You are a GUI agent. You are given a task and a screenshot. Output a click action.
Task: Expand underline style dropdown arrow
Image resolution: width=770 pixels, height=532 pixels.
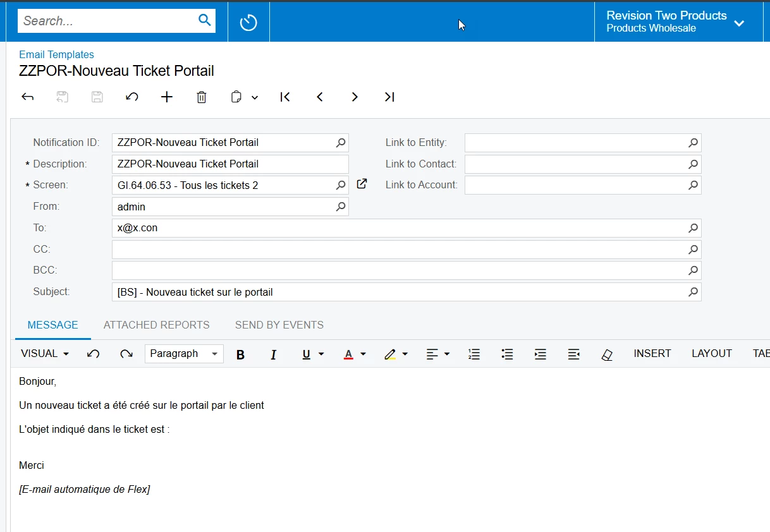click(321, 354)
